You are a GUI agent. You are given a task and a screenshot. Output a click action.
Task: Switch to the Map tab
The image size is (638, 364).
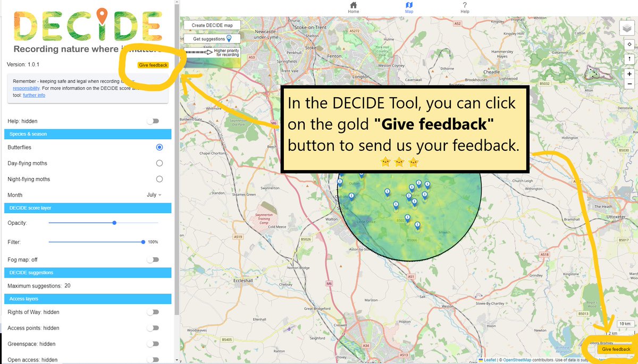pyautogui.click(x=409, y=8)
